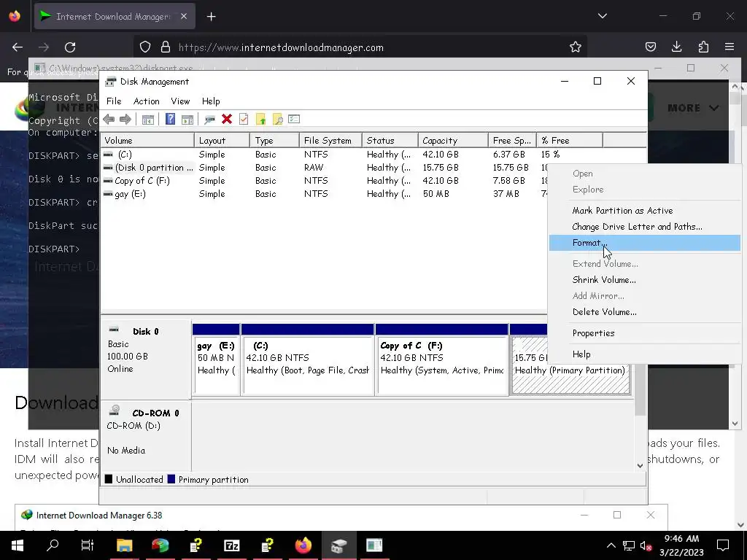
Task: Click the shield tracking protection icon
Action: (145, 47)
